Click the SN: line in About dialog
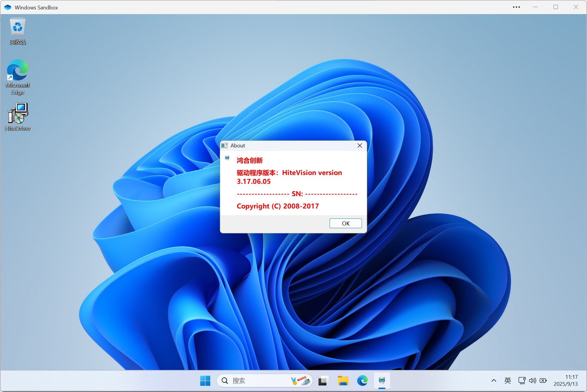Viewport: 587px width, 392px height. 297,194
